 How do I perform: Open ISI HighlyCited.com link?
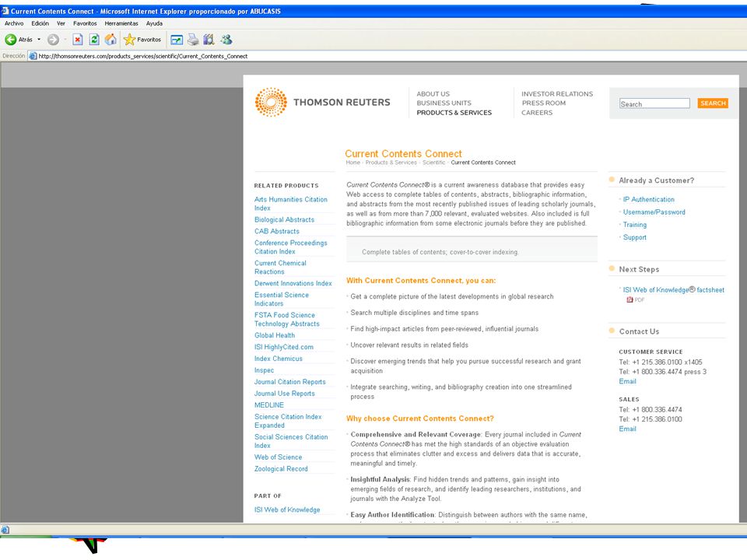pyautogui.click(x=284, y=347)
